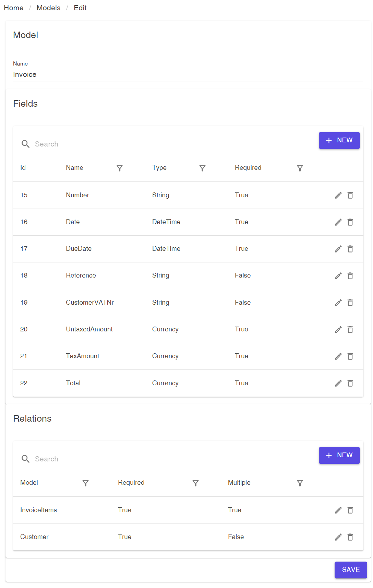Edit the TaxAmount field
The width and height of the screenshot is (373, 588).
point(338,356)
